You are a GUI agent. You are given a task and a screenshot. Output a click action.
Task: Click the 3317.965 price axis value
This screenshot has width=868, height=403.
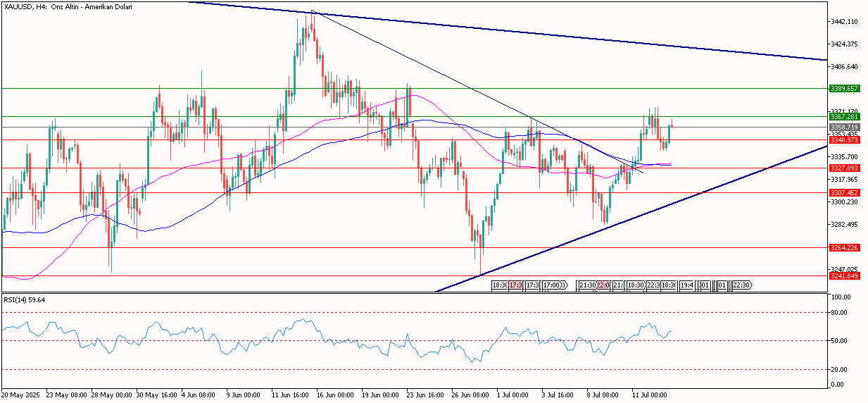845,179
